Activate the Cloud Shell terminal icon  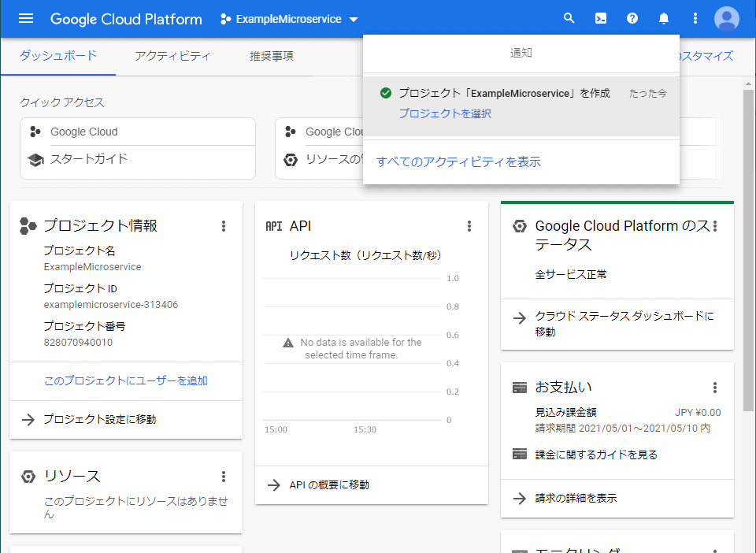[x=600, y=19]
